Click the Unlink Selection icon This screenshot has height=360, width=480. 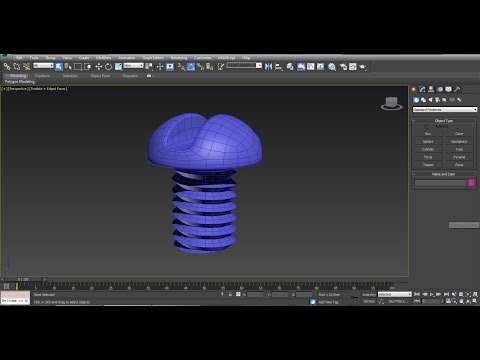[x=16, y=67]
